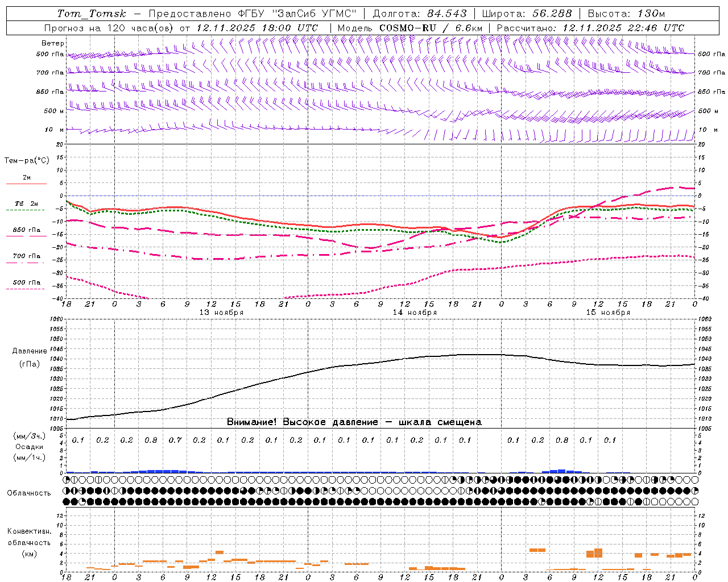Click the Td 2м dew point legend entry
The width and height of the screenshot is (728, 582).
point(27,203)
